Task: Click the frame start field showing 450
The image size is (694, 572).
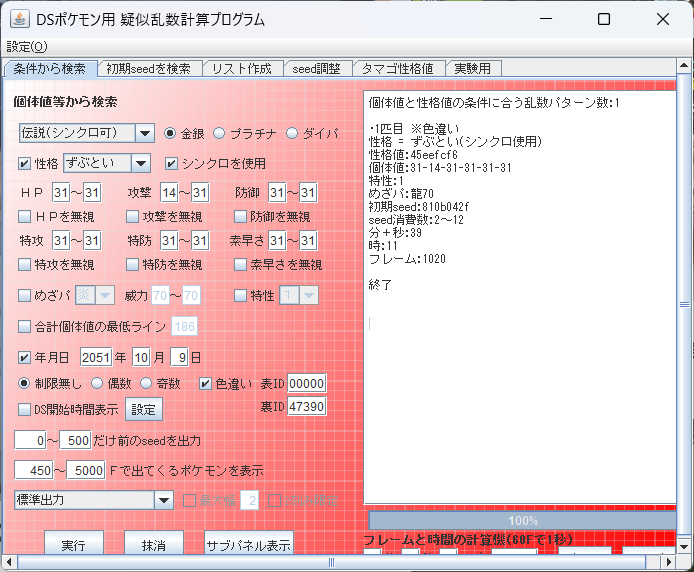Action: (x=34, y=470)
